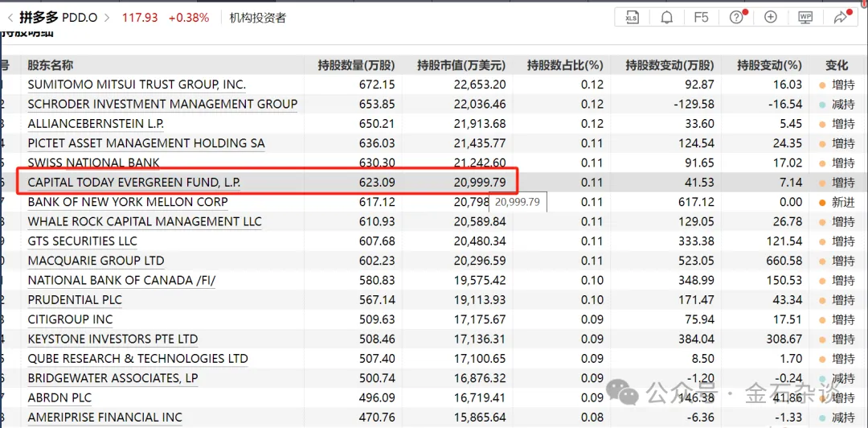Open BRIDGEWATER ASSOCIATES, LP link

[113, 378]
